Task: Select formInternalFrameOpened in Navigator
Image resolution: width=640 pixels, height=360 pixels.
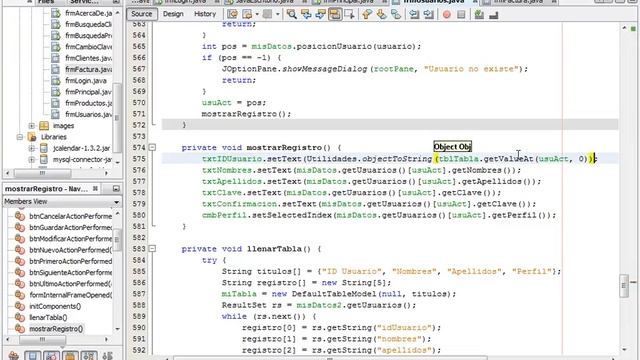Action: (70, 295)
